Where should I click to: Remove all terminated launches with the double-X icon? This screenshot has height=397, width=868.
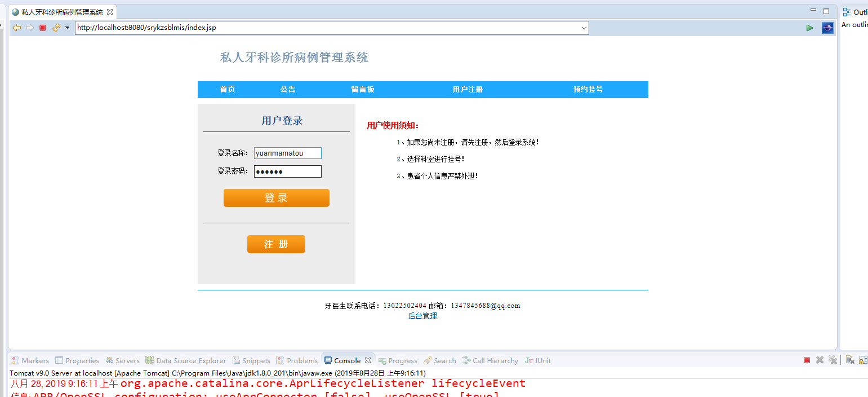point(833,360)
